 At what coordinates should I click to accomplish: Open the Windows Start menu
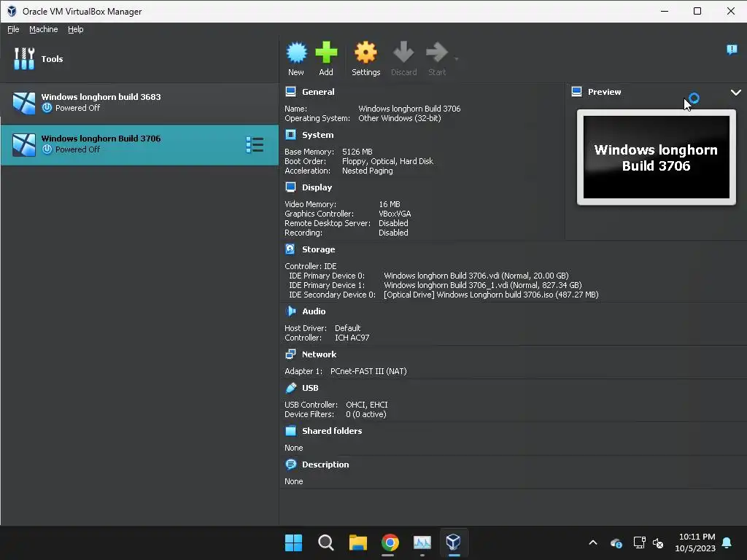point(293,542)
